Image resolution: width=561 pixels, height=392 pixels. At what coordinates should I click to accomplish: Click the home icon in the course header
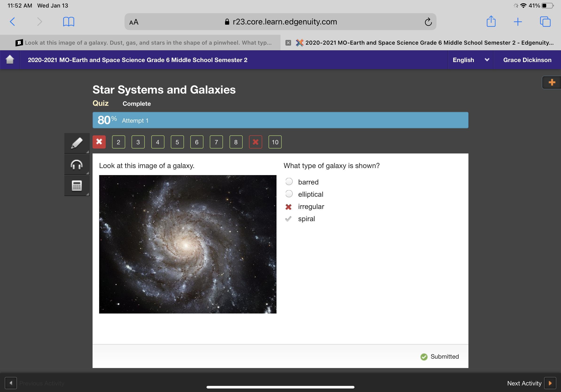10,60
